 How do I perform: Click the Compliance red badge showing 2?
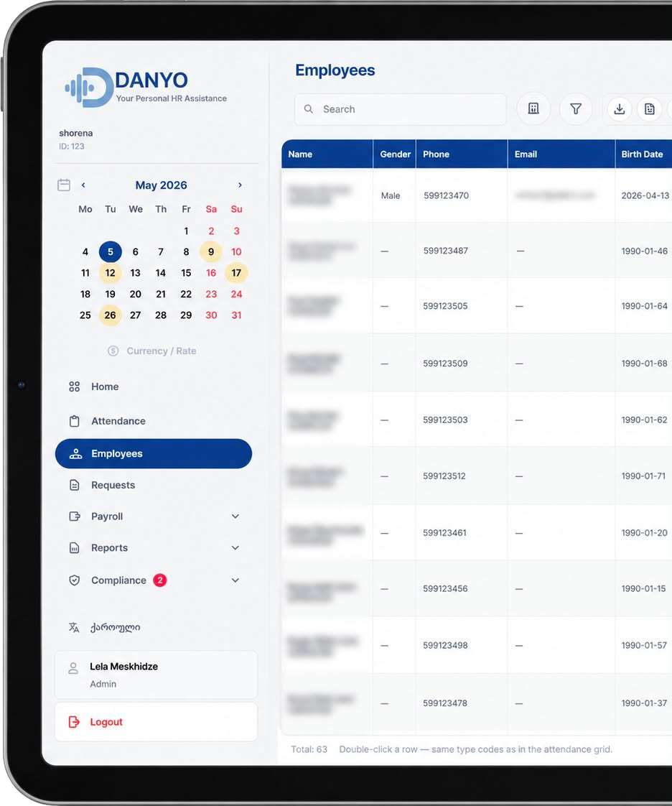[160, 580]
